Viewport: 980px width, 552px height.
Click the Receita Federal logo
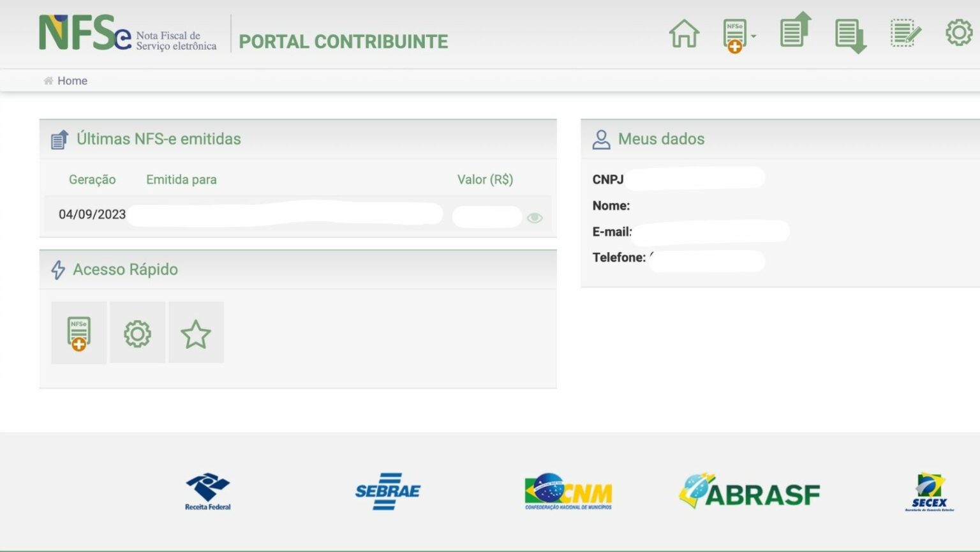[208, 491]
